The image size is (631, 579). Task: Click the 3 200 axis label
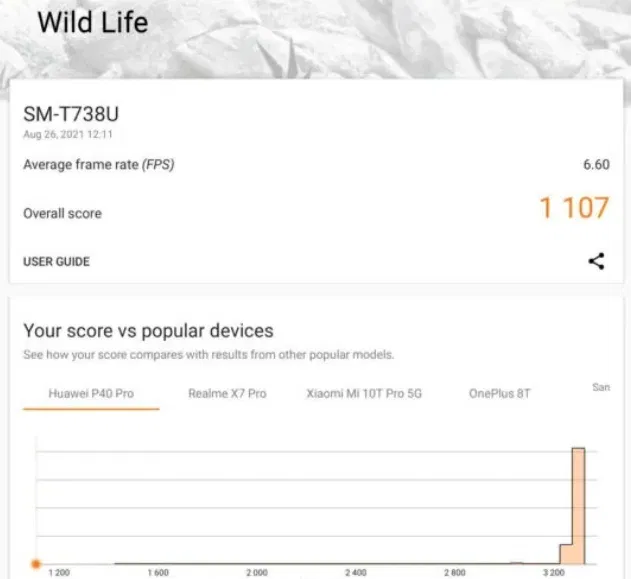553,573
